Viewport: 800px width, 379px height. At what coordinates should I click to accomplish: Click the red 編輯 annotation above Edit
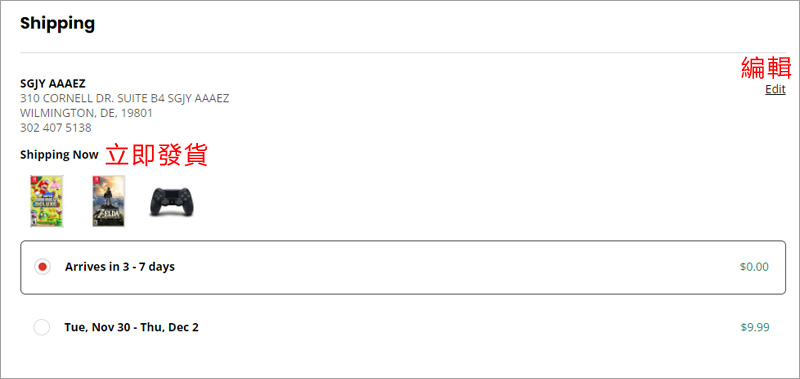coord(766,68)
